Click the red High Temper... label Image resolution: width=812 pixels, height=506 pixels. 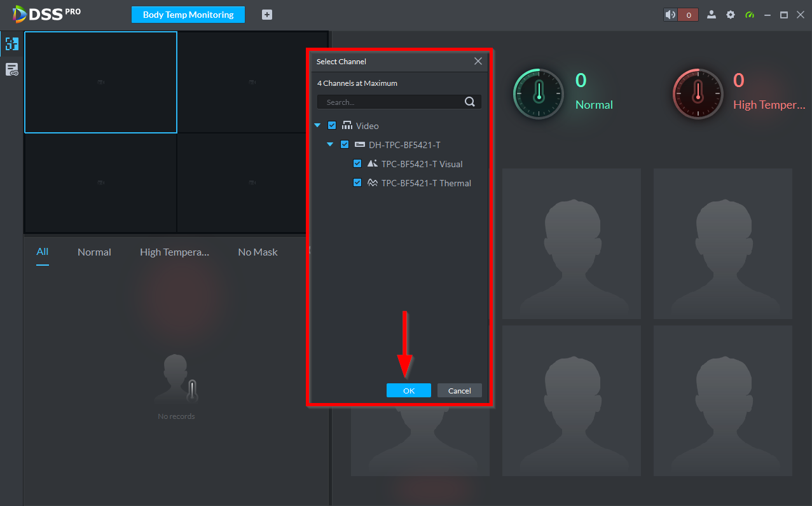[769, 105]
